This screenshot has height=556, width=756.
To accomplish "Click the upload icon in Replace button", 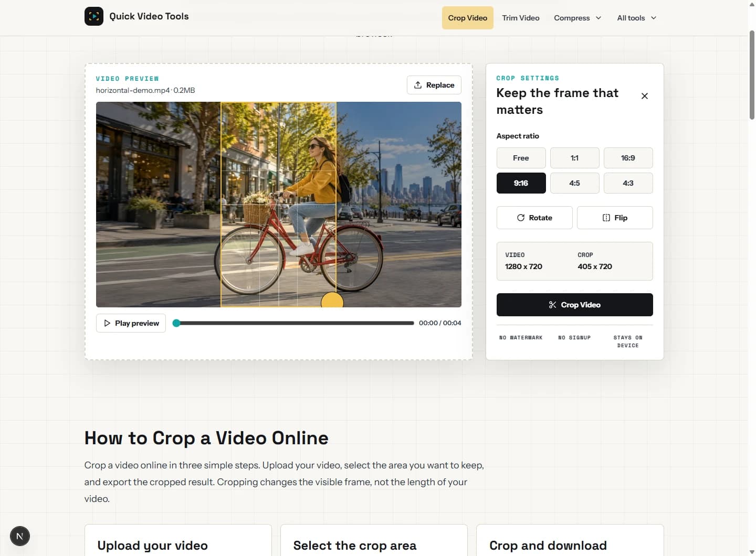I will click(x=418, y=85).
